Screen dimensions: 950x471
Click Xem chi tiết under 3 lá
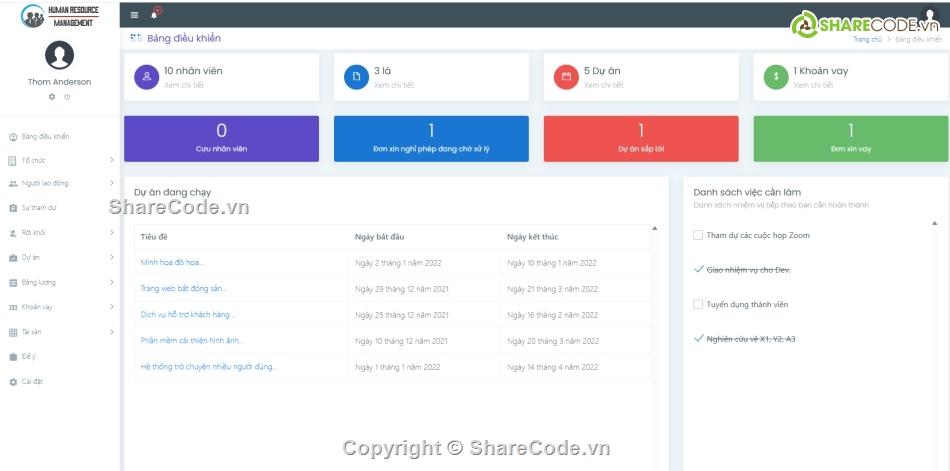(x=394, y=85)
